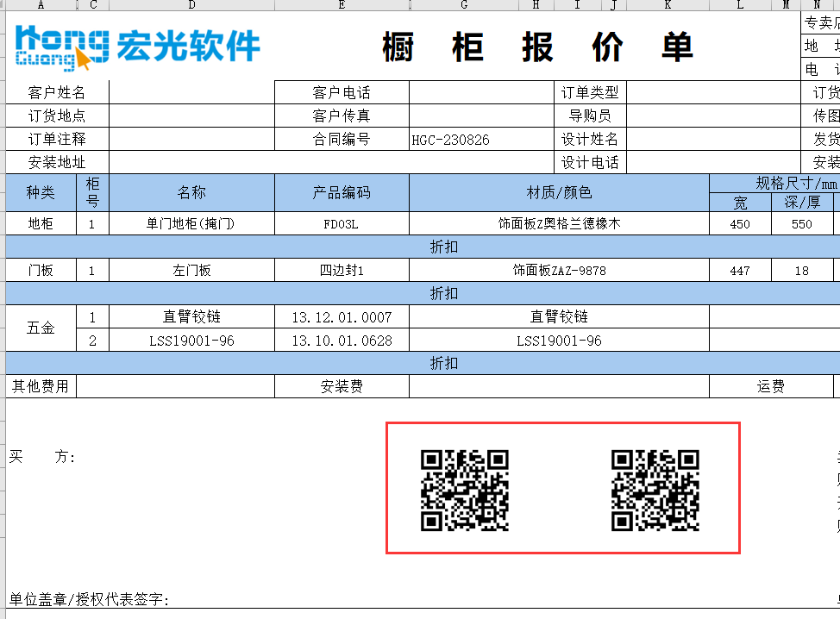The width and height of the screenshot is (840, 619).
Task: Click the 客户传真 label cell
Action: coord(342,116)
